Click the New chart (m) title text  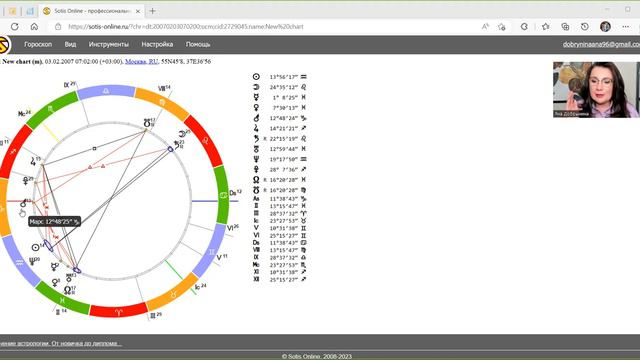22,61
